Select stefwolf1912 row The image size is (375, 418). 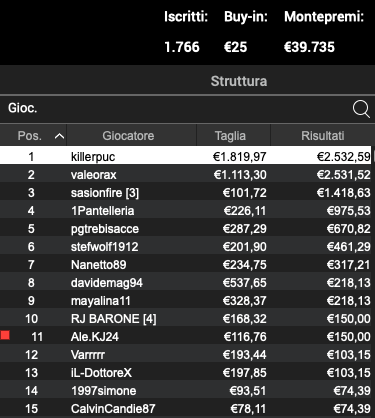pyautogui.click(x=185, y=246)
